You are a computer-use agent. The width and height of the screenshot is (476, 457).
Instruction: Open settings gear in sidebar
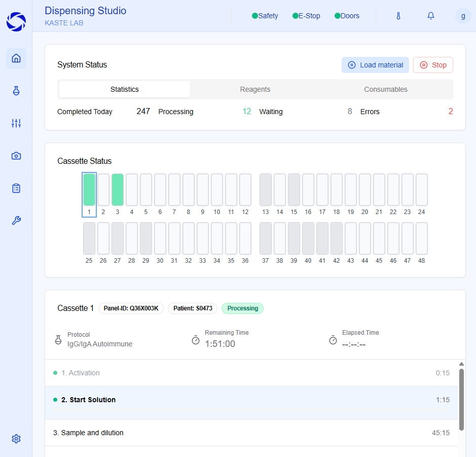[16, 439]
